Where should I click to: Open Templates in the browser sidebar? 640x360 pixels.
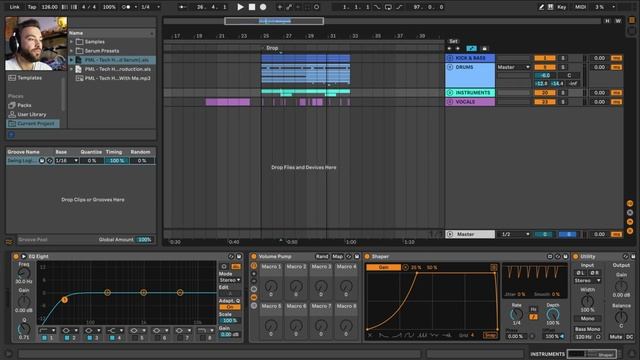click(29, 78)
